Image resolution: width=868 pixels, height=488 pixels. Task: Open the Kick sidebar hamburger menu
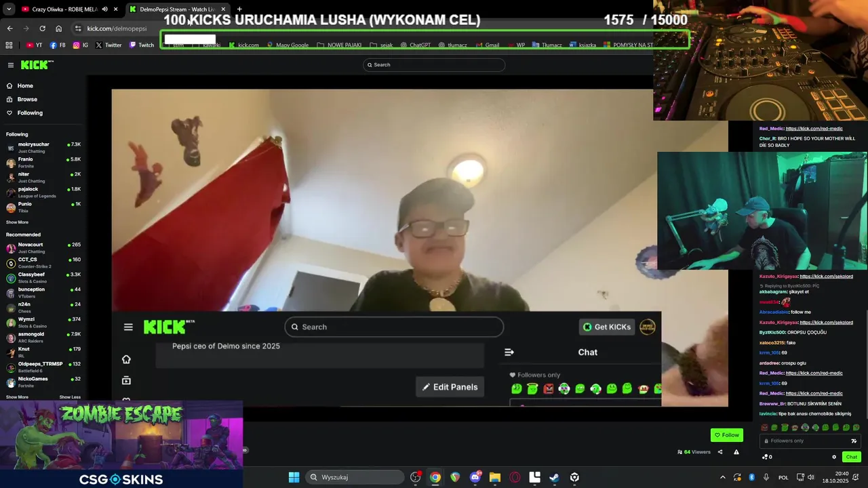point(11,65)
